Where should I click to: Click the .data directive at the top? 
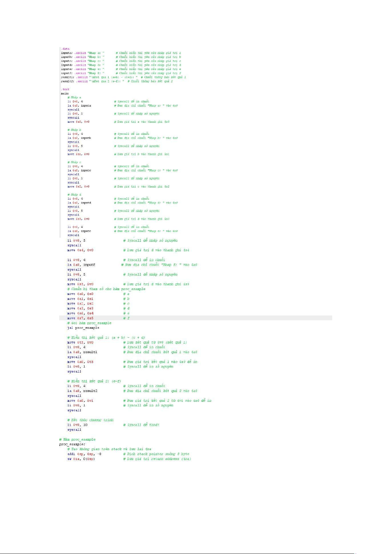(65, 49)
